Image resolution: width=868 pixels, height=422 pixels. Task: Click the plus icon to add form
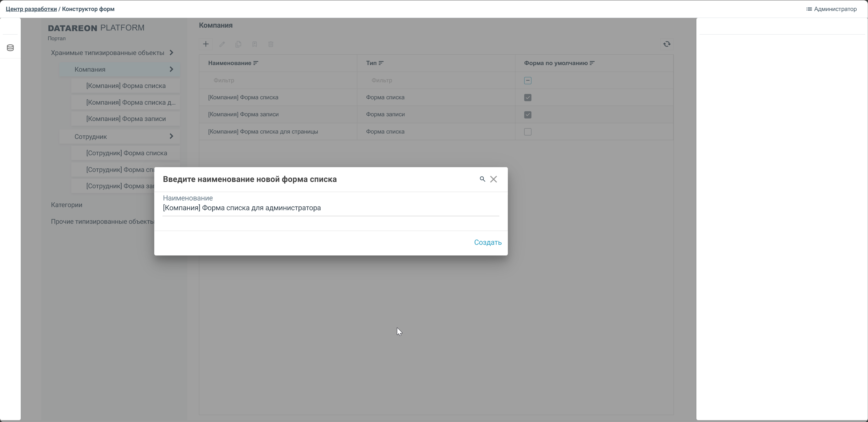(206, 44)
